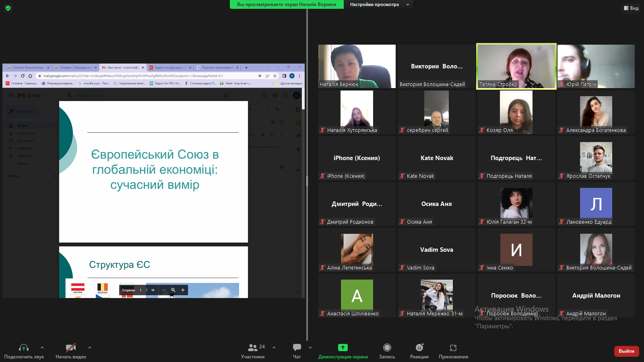Expand the chat options arrow
The image size is (644, 362).
point(310,348)
